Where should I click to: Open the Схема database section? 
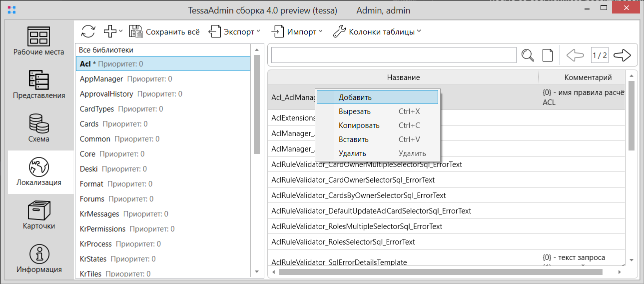pyautogui.click(x=39, y=128)
